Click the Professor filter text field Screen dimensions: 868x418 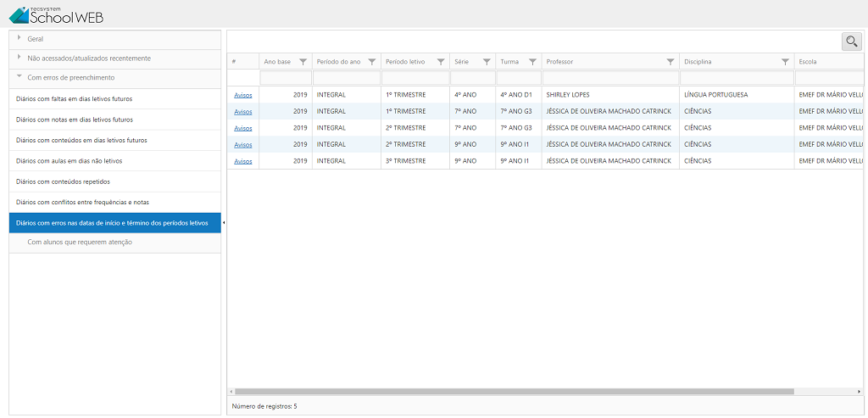(610, 78)
